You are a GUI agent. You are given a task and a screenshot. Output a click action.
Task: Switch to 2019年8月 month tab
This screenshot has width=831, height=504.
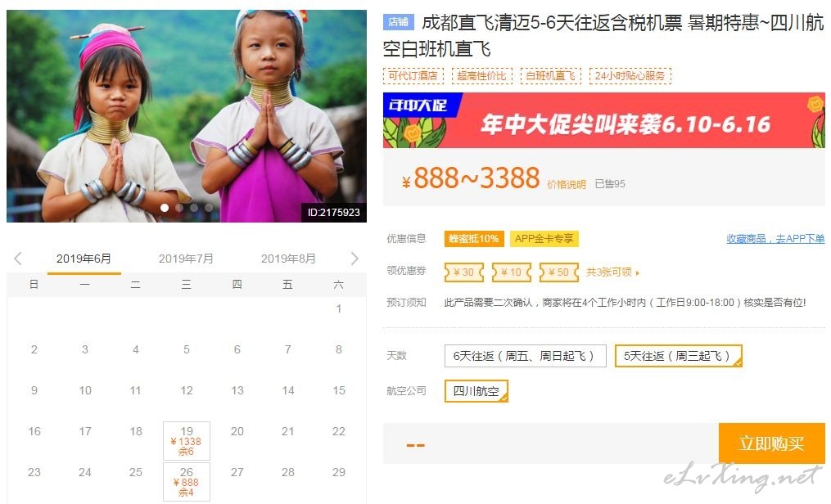pos(288,259)
